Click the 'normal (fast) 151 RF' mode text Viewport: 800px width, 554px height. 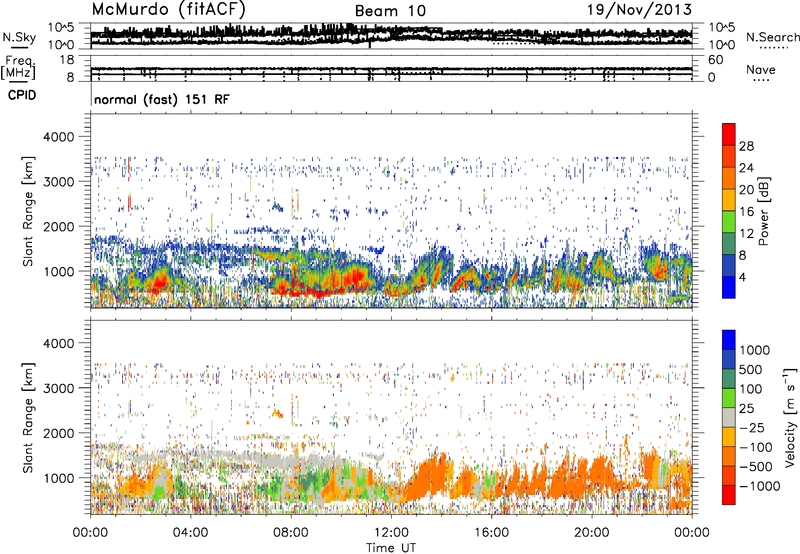coord(162,99)
